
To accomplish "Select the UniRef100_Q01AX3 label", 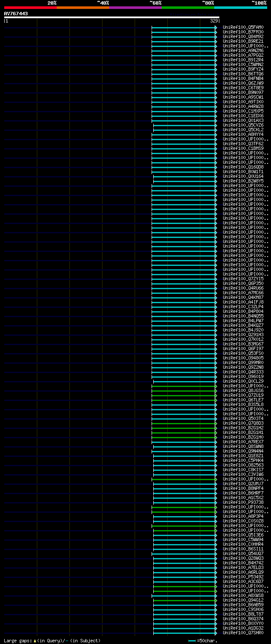I will [x=243, y=121].
